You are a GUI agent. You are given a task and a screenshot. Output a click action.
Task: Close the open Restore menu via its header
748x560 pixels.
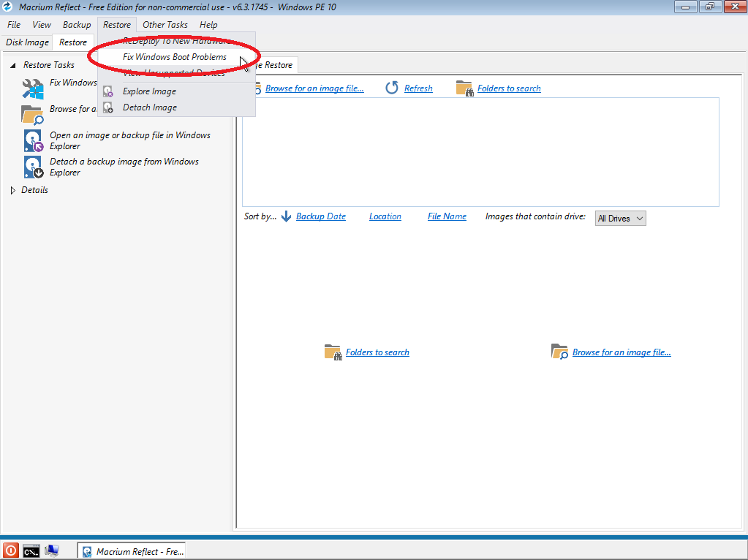tap(117, 25)
